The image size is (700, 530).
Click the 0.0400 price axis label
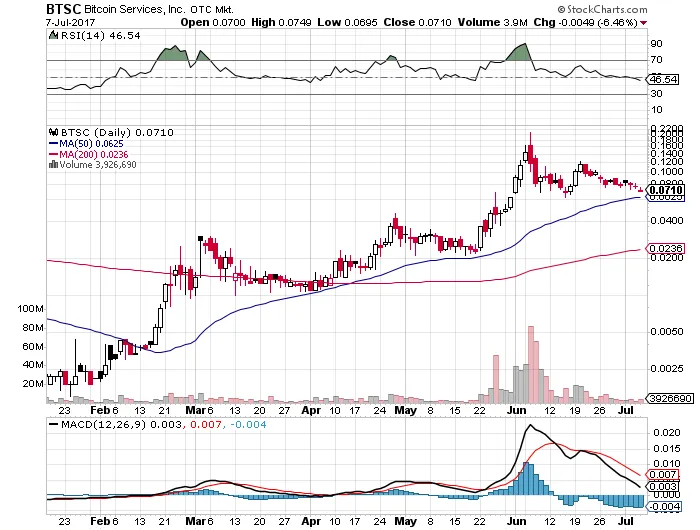pos(667,221)
